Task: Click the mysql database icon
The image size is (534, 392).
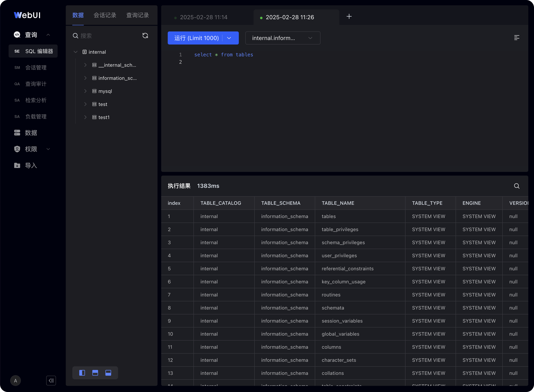Action: tap(94, 91)
